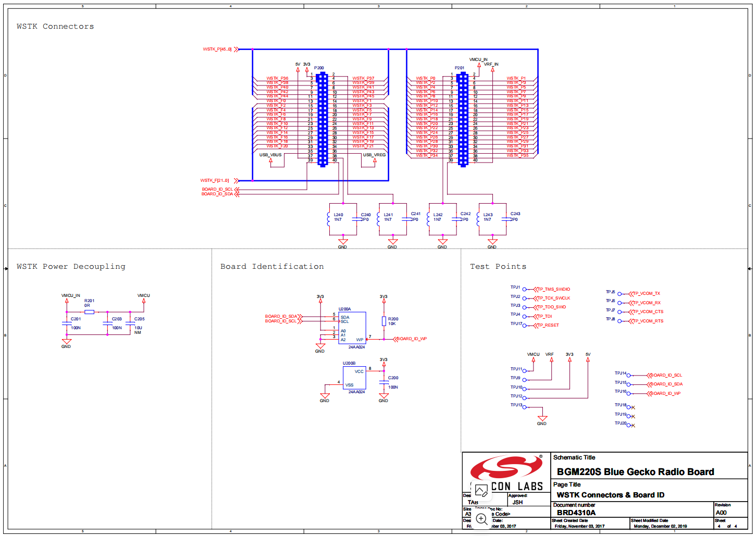This screenshot has width=756, height=536.
Task: Click the BRD4310A document number
Action: coord(576,513)
